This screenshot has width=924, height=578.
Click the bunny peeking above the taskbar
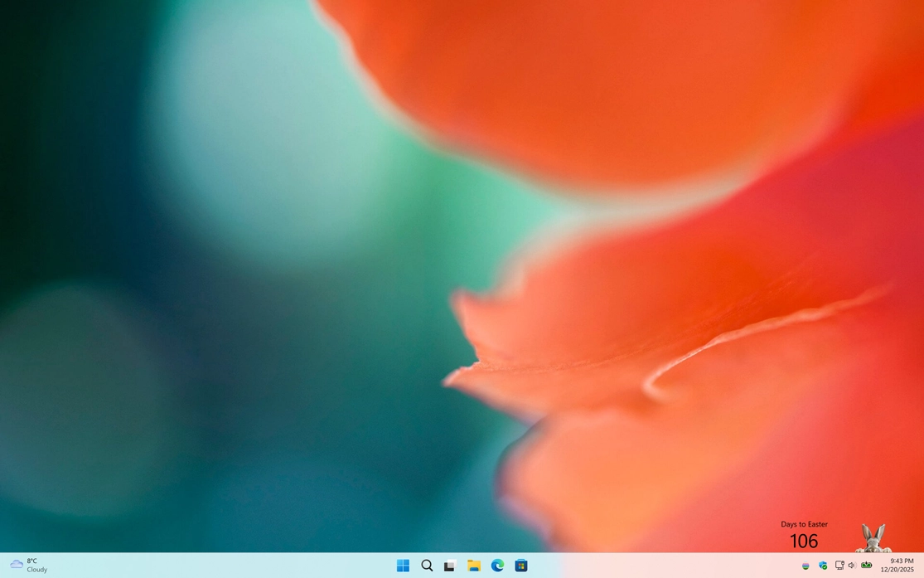873,537
